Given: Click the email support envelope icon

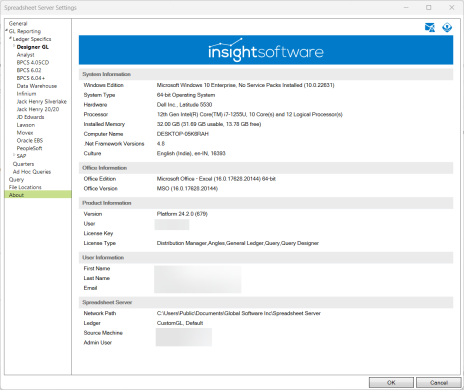Looking at the screenshot, I should click(430, 27).
